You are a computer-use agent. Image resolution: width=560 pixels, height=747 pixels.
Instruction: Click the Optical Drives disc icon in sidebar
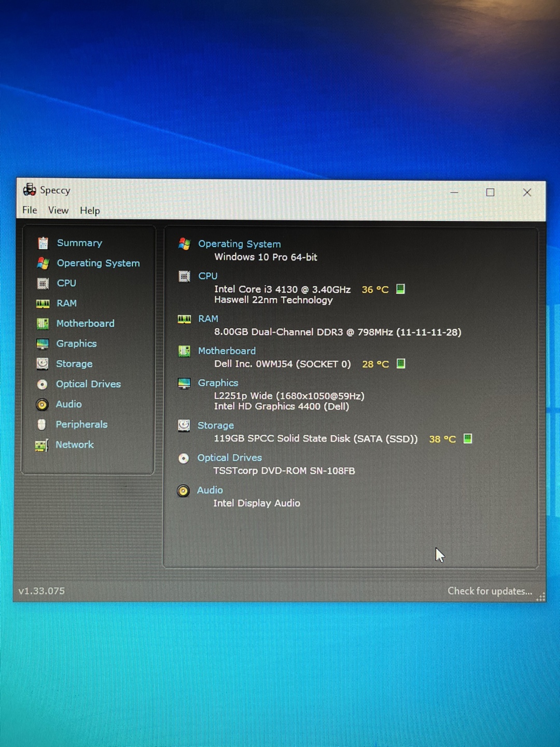click(43, 384)
